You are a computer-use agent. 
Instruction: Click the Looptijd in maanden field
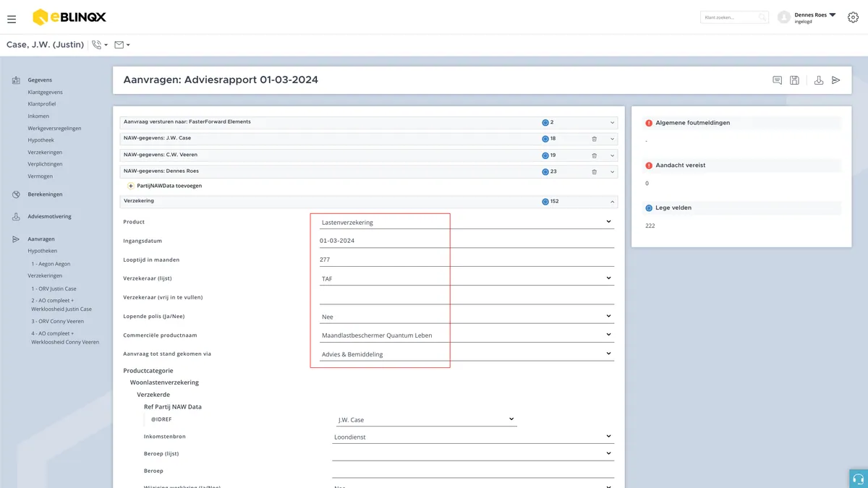coord(467,260)
